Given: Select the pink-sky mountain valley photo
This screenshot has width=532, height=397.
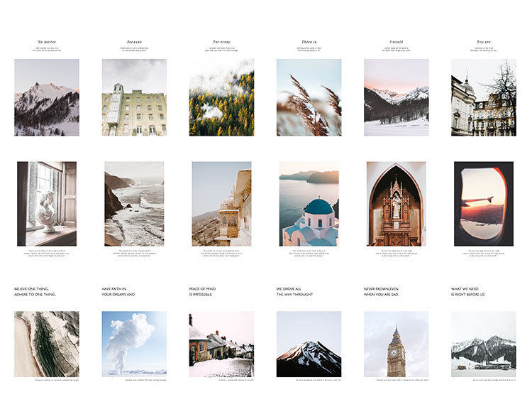Looking at the screenshot, I should tap(397, 97).
